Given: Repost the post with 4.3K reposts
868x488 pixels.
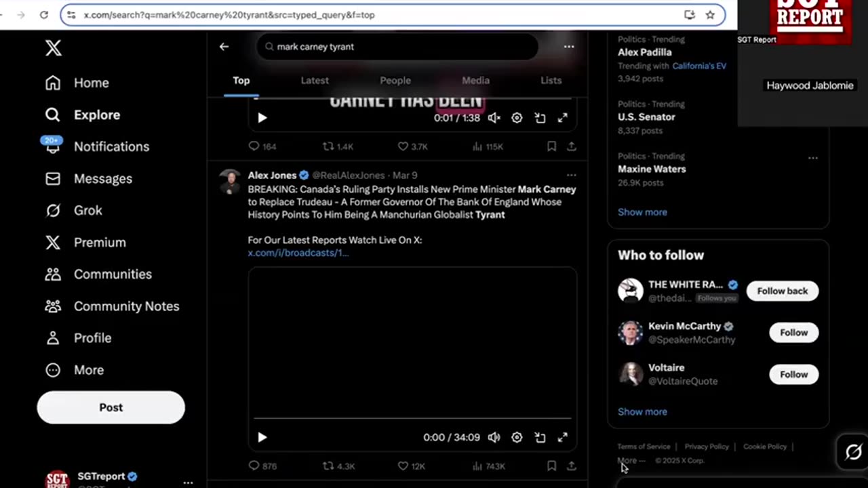Looking at the screenshot, I should (x=338, y=466).
